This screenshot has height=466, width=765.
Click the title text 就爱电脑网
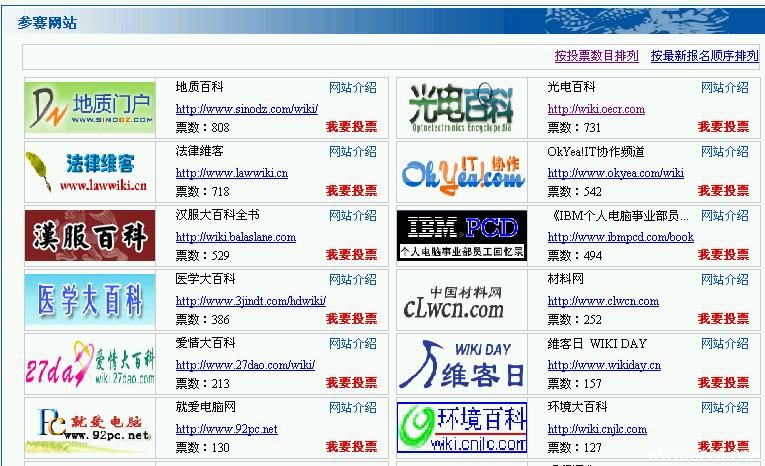(x=205, y=406)
